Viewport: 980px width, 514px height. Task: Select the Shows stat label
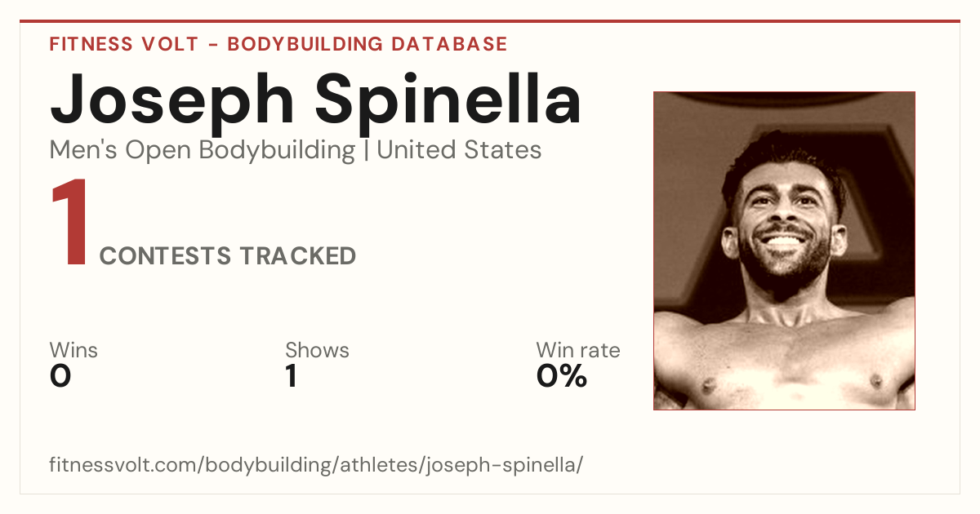[317, 351]
